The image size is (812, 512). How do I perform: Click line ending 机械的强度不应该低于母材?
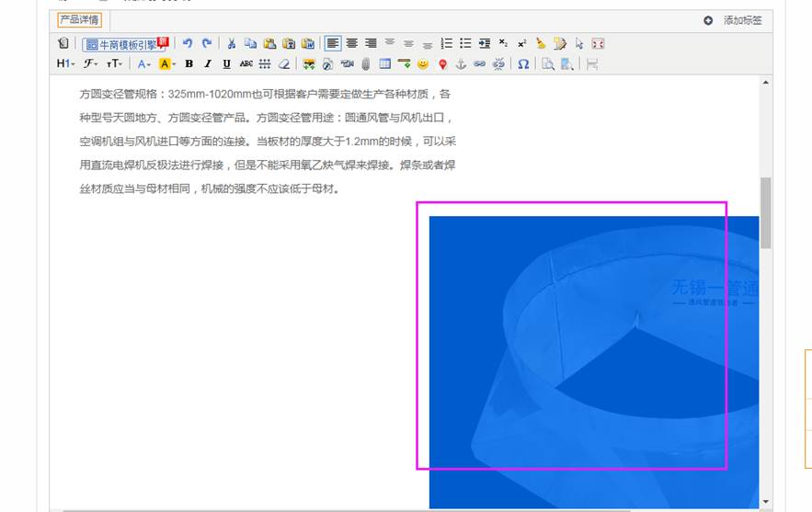click(x=210, y=189)
